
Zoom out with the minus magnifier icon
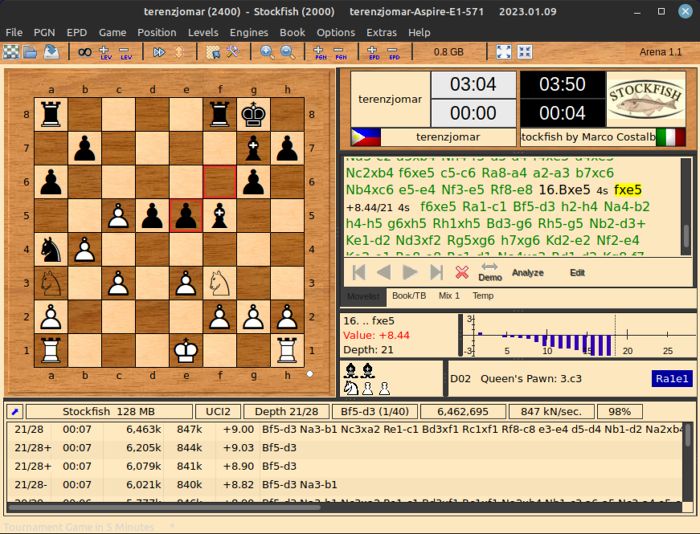point(287,52)
